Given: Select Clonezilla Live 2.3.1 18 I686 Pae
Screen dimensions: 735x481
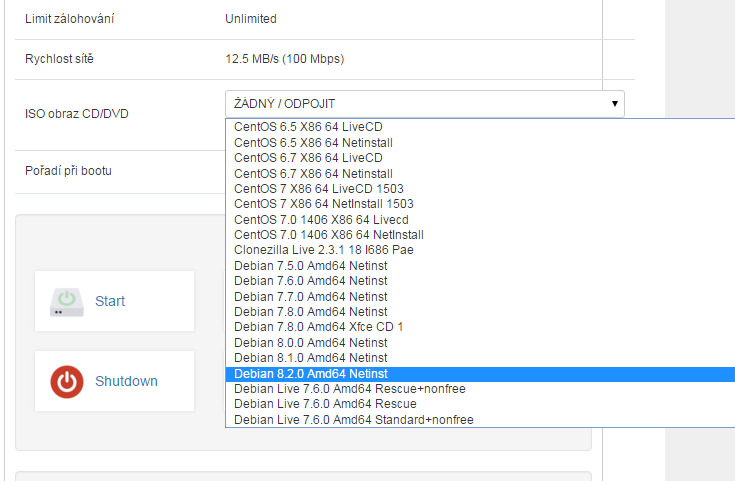Looking at the screenshot, I should click(x=323, y=250).
